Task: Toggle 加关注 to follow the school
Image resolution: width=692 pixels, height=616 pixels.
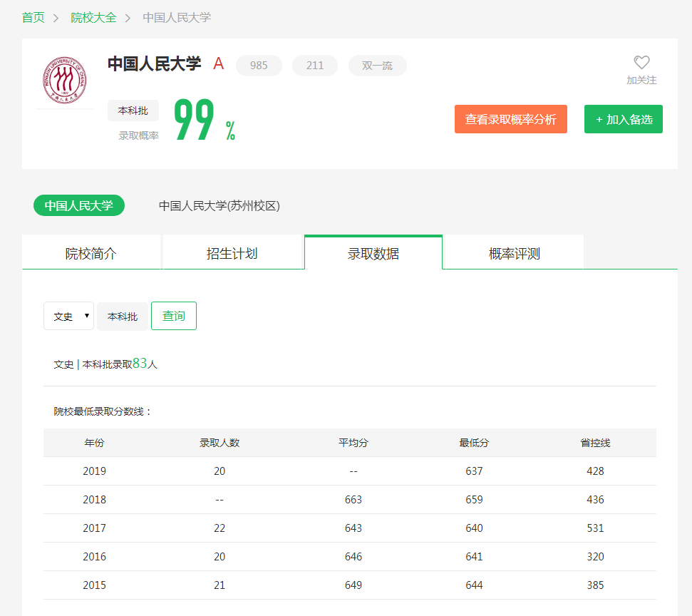Action: [x=641, y=81]
